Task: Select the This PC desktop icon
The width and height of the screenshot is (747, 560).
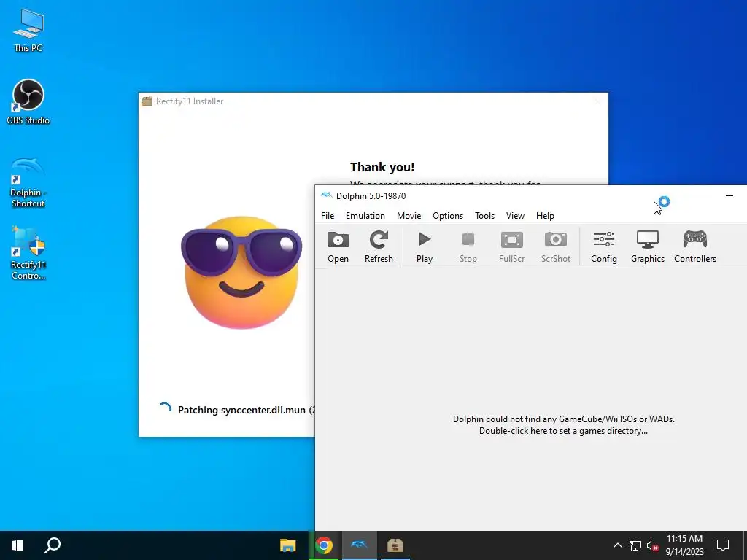Action: pos(28,31)
